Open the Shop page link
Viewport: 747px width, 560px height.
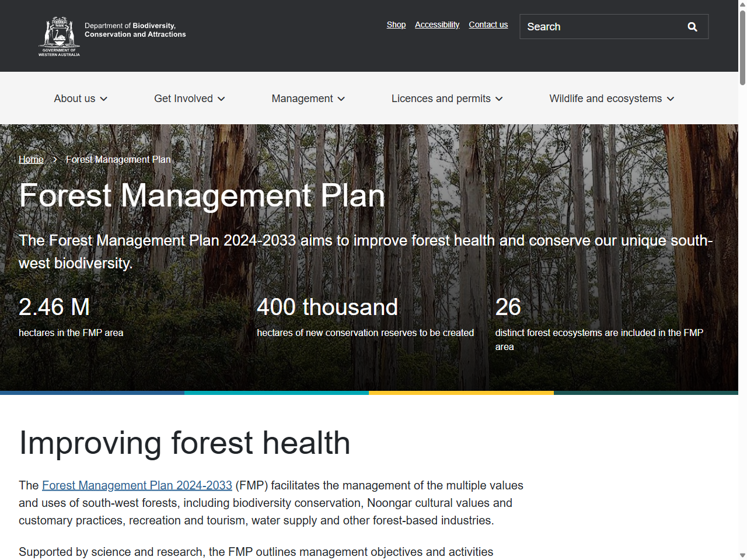click(x=396, y=24)
